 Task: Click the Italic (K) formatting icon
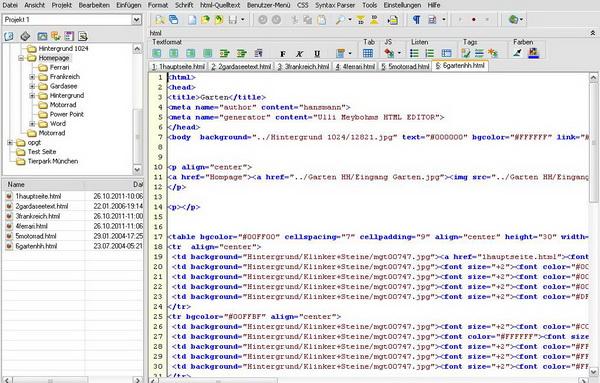[x=300, y=54]
